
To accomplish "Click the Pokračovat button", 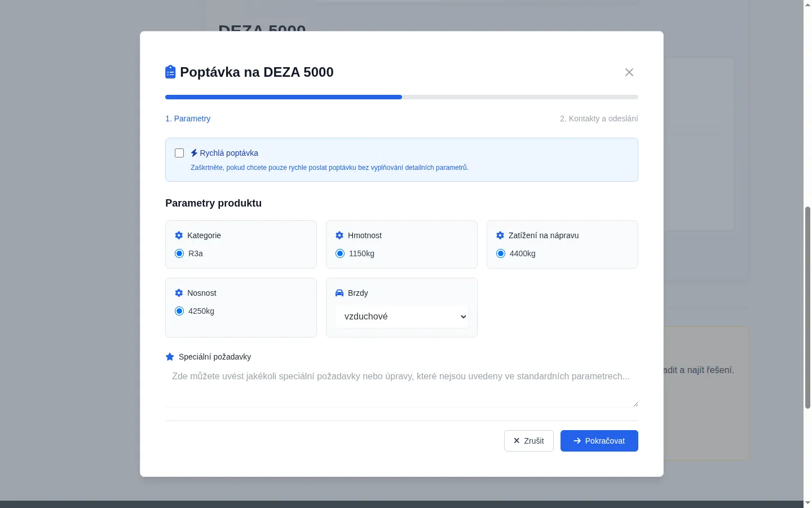I will pyautogui.click(x=599, y=441).
